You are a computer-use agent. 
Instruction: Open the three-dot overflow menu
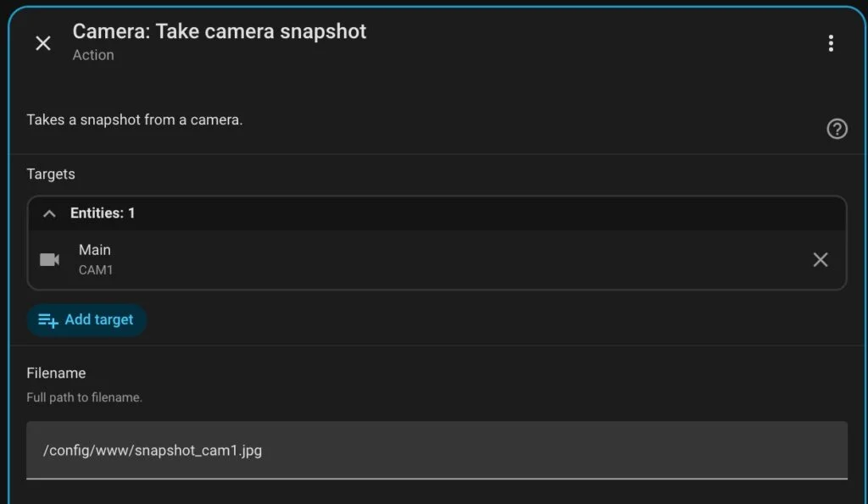831,43
